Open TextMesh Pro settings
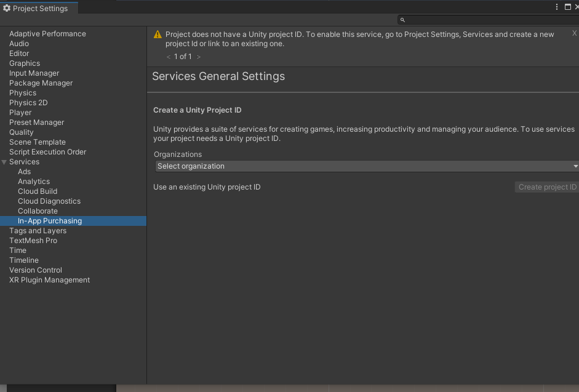Image resolution: width=579 pixels, height=392 pixels. [33, 241]
